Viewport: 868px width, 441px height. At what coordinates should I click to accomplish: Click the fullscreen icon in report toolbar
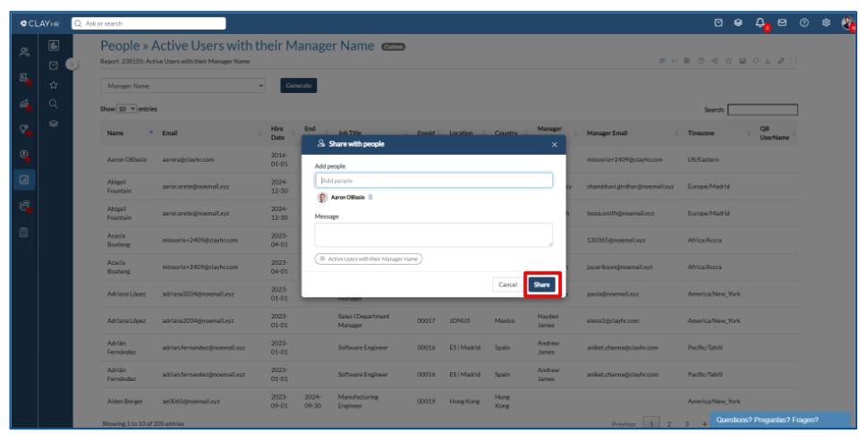pos(793,61)
